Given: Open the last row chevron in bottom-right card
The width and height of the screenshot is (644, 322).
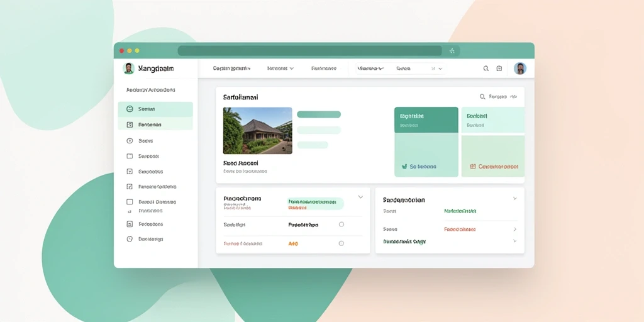Looking at the screenshot, I should click(514, 241).
